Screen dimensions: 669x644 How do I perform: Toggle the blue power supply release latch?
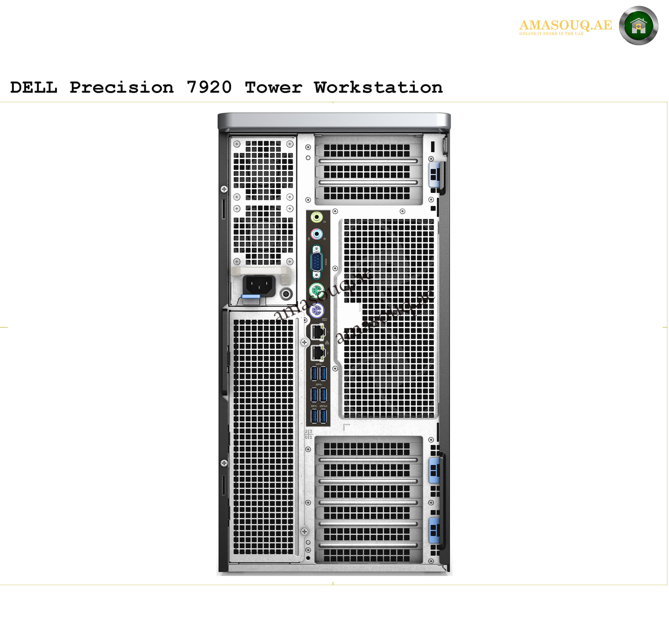coord(250,296)
